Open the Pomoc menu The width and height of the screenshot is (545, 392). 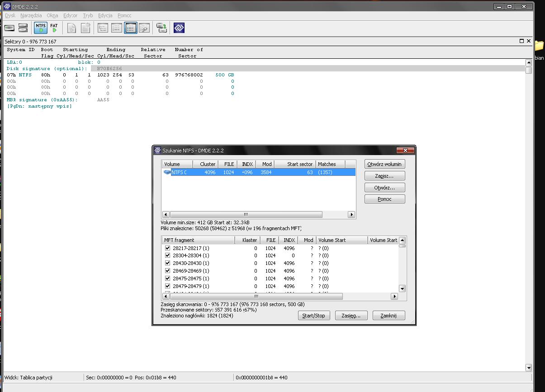click(x=124, y=15)
